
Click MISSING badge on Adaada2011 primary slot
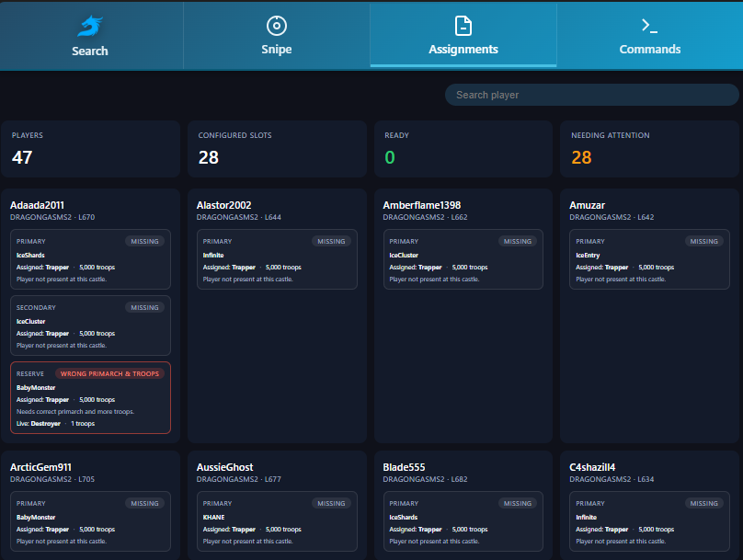pyautogui.click(x=144, y=241)
